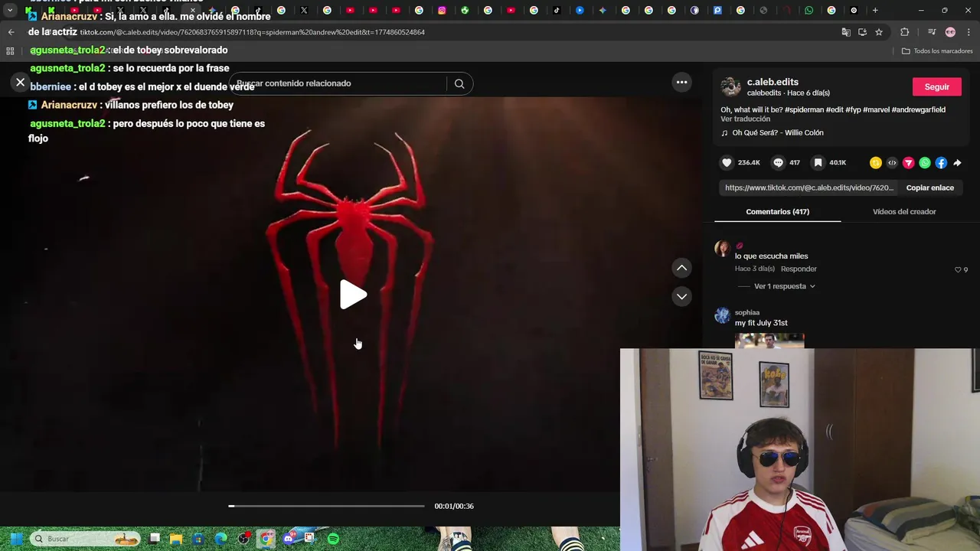Open sophiaa commenter profile
This screenshot has width=980, height=551.
pyautogui.click(x=747, y=312)
